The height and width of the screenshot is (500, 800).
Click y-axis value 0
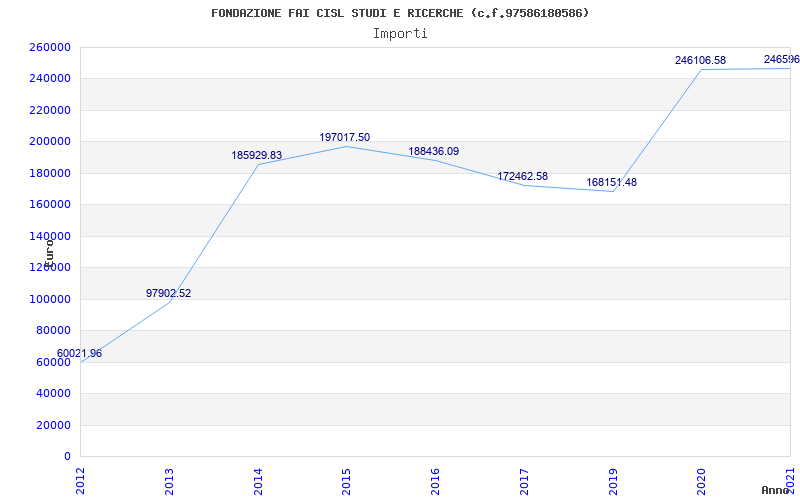click(68, 456)
